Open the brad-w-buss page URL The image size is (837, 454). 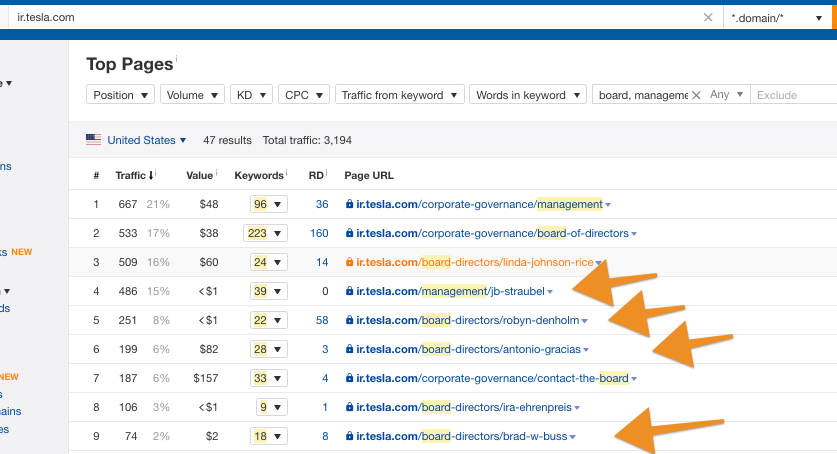(462, 436)
